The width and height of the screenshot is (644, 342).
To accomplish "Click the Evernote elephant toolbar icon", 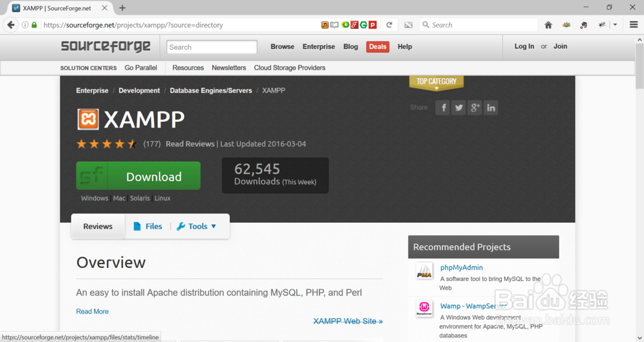I will coord(583,25).
